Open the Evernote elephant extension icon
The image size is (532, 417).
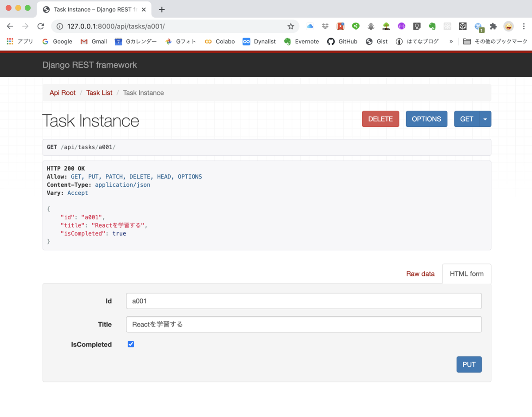432,27
